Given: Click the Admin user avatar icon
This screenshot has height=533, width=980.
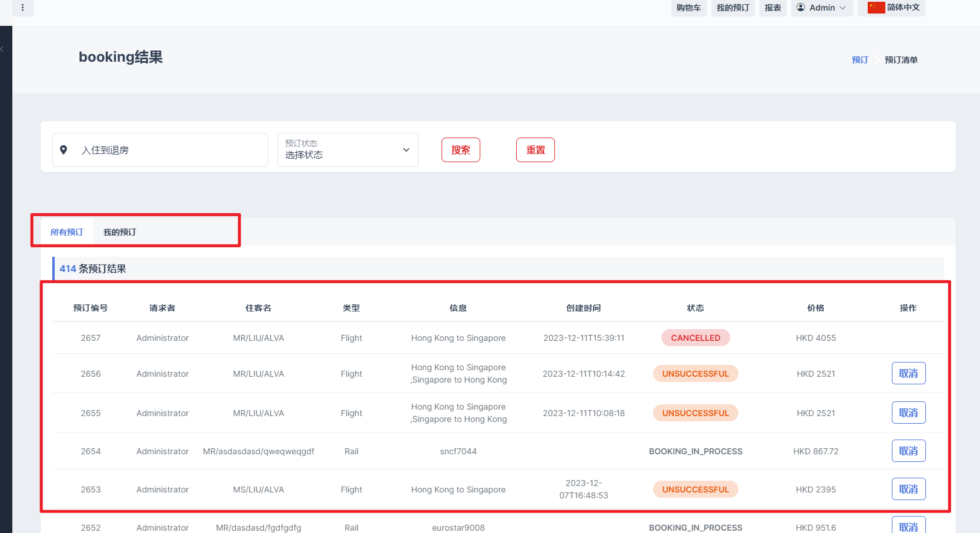Looking at the screenshot, I should 800,8.
